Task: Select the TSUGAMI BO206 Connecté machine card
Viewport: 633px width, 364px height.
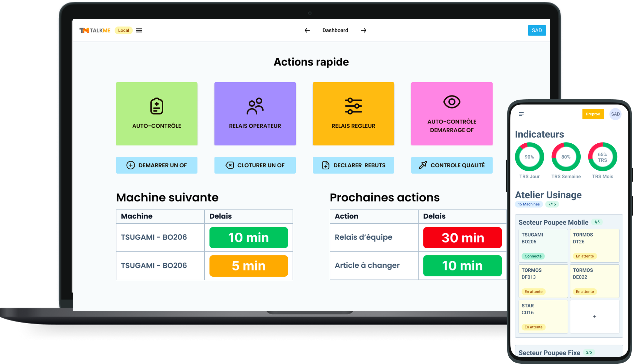Action: [x=543, y=245]
